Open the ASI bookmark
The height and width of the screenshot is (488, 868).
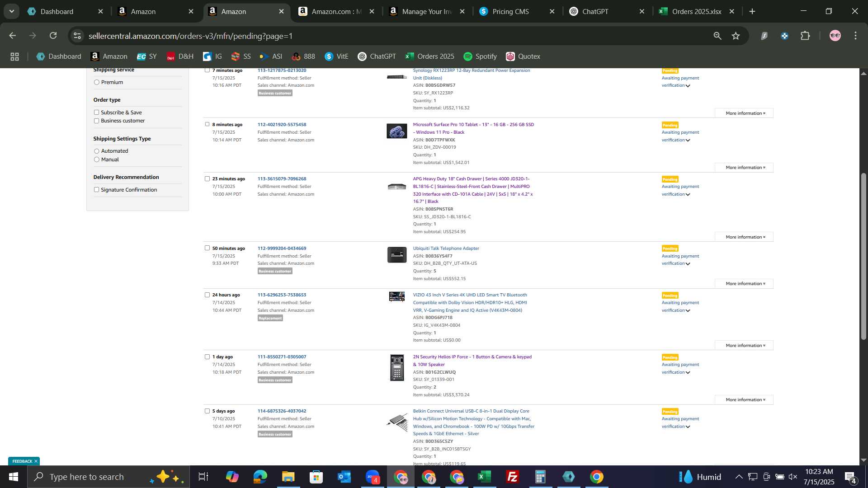[271, 56]
